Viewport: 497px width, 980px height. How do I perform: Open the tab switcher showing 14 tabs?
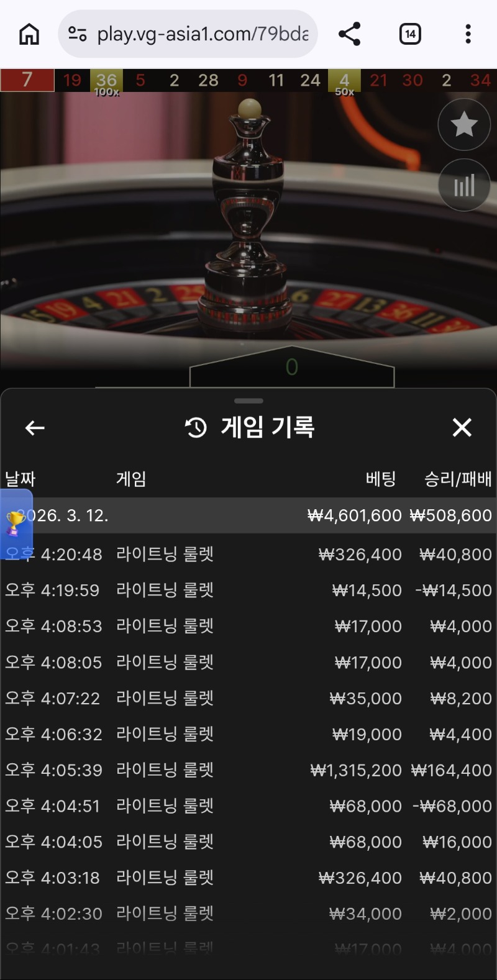click(x=410, y=34)
